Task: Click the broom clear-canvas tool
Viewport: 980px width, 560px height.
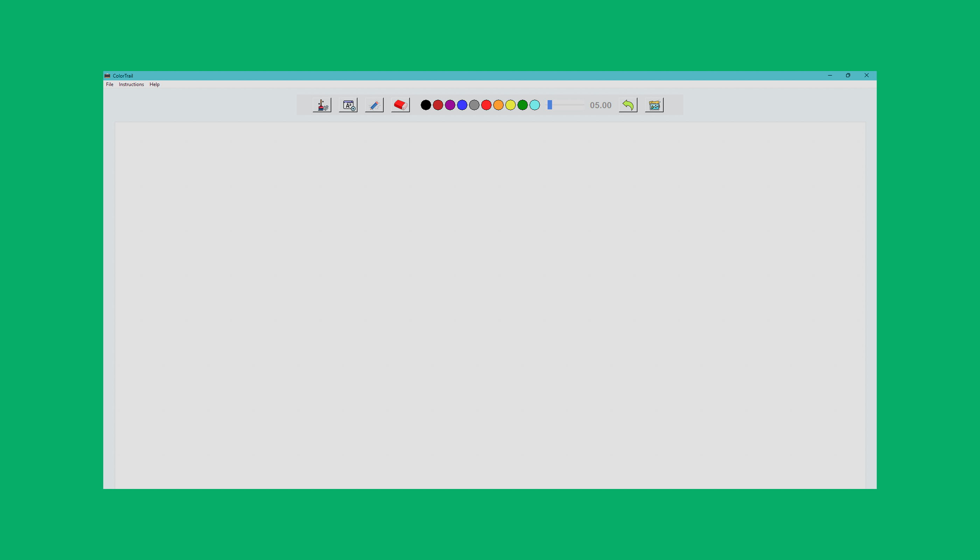Action: click(x=322, y=105)
